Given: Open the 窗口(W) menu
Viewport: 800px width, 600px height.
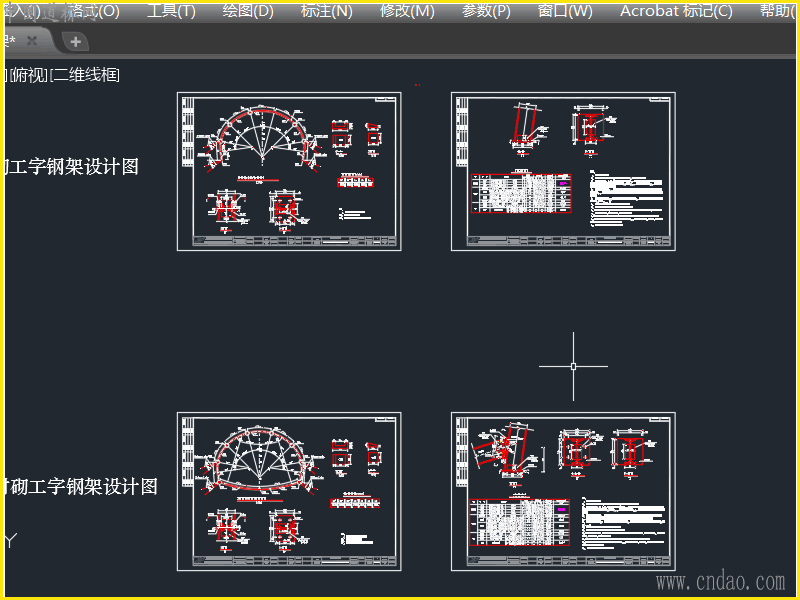Looking at the screenshot, I should tap(565, 11).
